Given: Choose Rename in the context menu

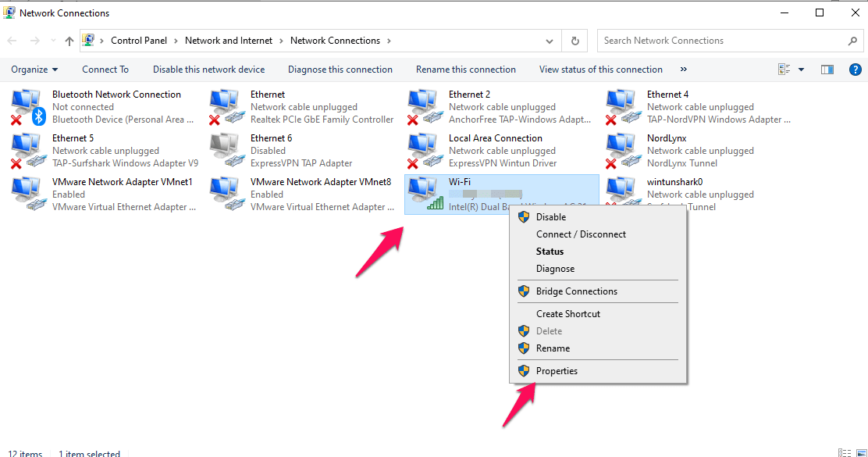Looking at the screenshot, I should (598, 348).
